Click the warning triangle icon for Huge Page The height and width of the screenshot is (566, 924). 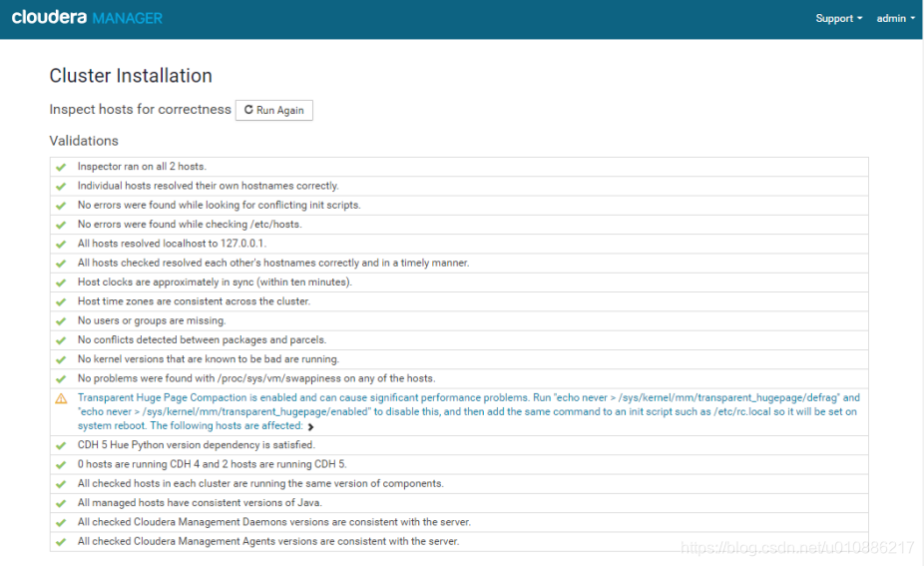pos(61,398)
